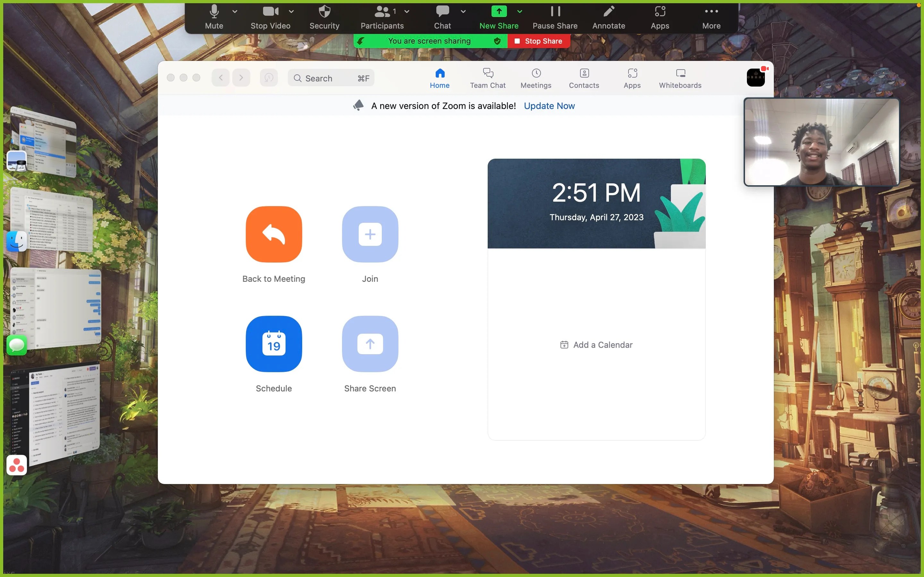Image resolution: width=924 pixels, height=577 pixels.
Task: Expand the New Share dropdown
Action: 519,12
